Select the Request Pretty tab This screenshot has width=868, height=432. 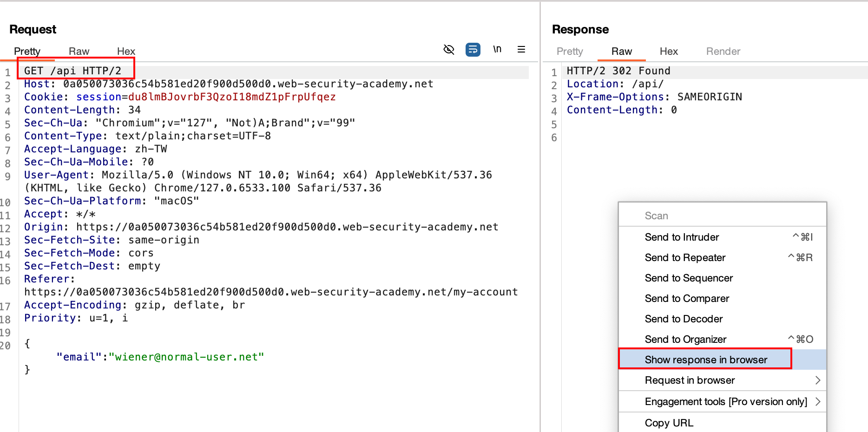click(27, 51)
